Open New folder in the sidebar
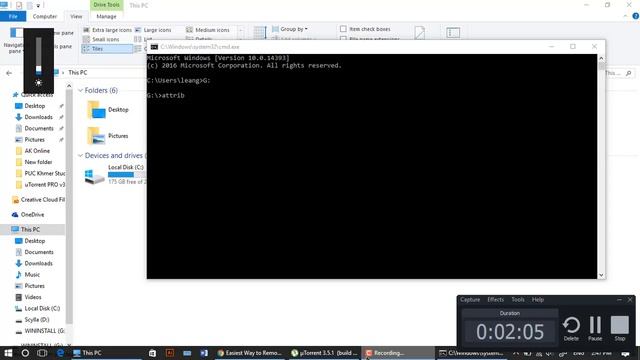 click(x=38, y=162)
